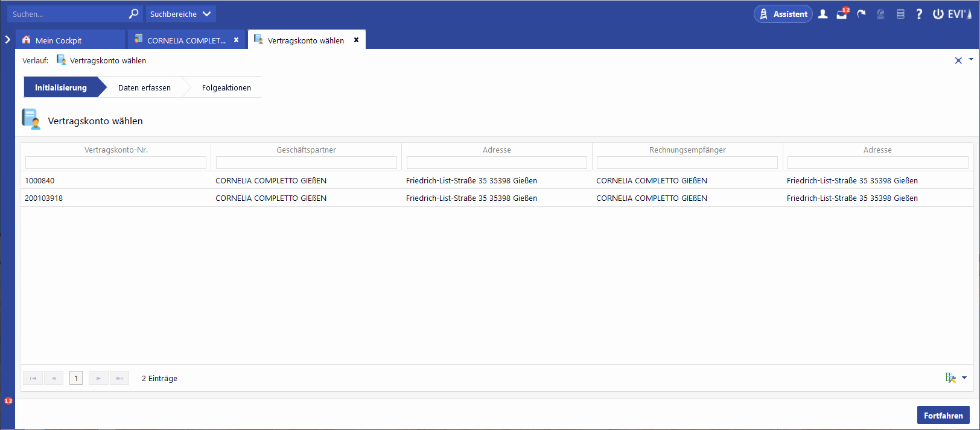980x430 pixels.
Task: Click the search magnifier icon
Action: [133, 14]
